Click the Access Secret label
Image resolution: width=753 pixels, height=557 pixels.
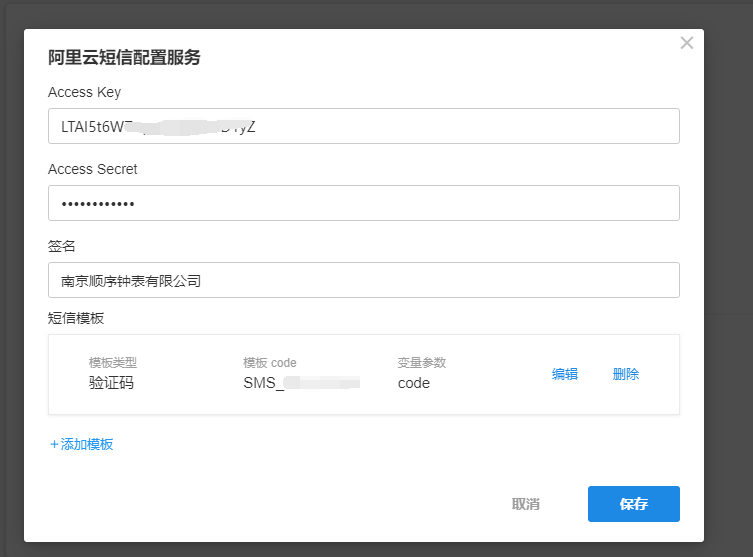[x=93, y=169]
